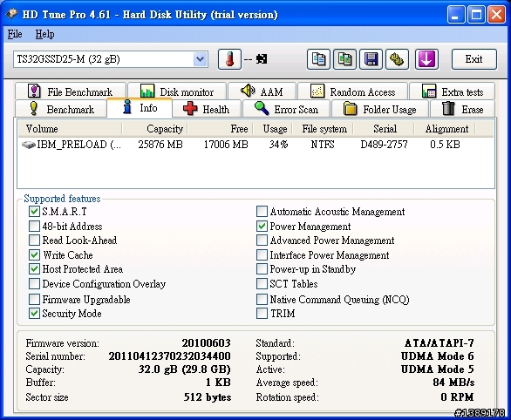The height and width of the screenshot is (420, 511).
Task: Open options wrench icon
Action: point(397,59)
